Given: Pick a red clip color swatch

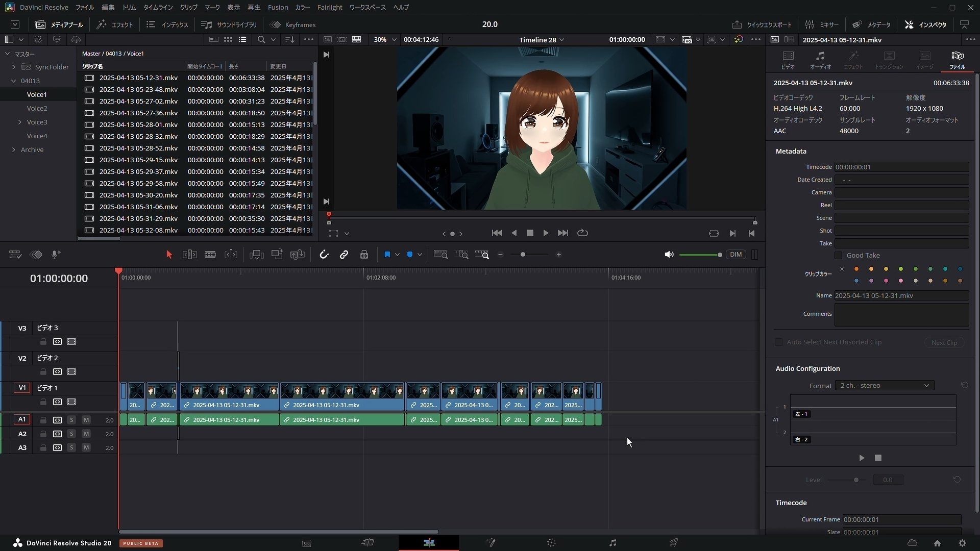Looking at the screenshot, I should (886, 281).
